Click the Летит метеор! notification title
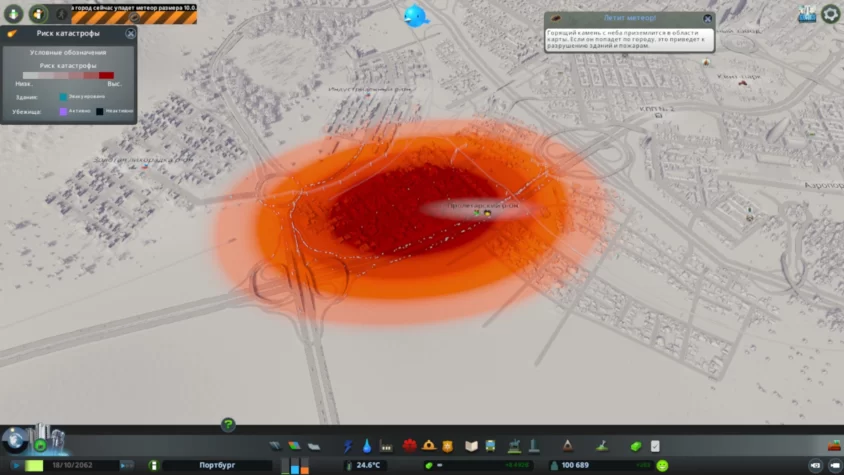The width and height of the screenshot is (844, 475). point(629,18)
